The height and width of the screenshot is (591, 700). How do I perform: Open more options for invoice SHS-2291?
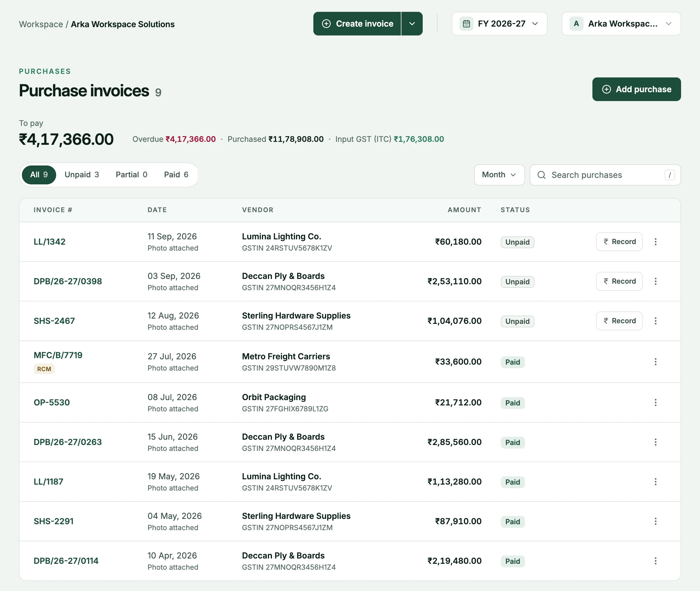pyautogui.click(x=655, y=521)
